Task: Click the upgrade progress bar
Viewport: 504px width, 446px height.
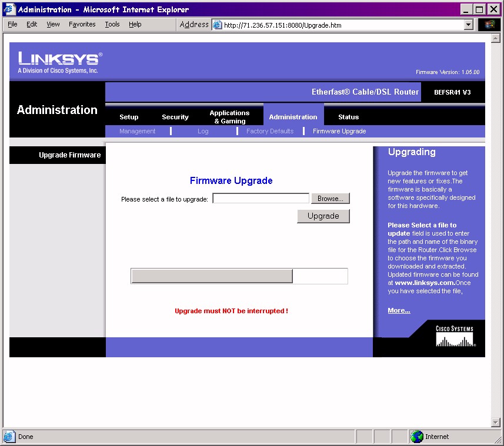Action: click(x=239, y=276)
